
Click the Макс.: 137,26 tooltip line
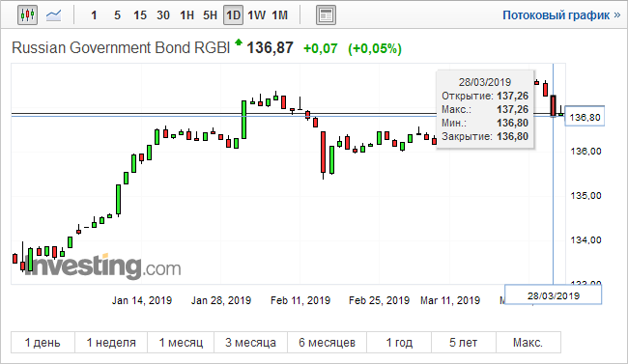pos(485,109)
